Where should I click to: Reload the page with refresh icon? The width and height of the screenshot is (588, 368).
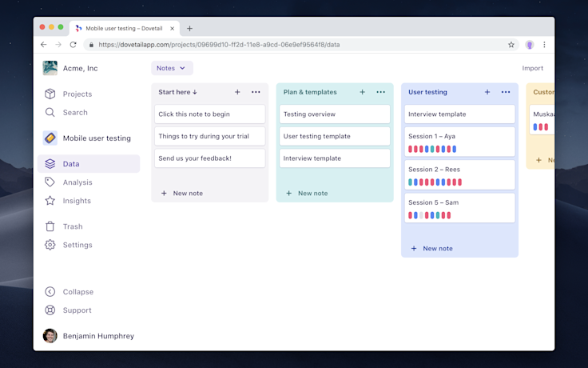point(73,45)
